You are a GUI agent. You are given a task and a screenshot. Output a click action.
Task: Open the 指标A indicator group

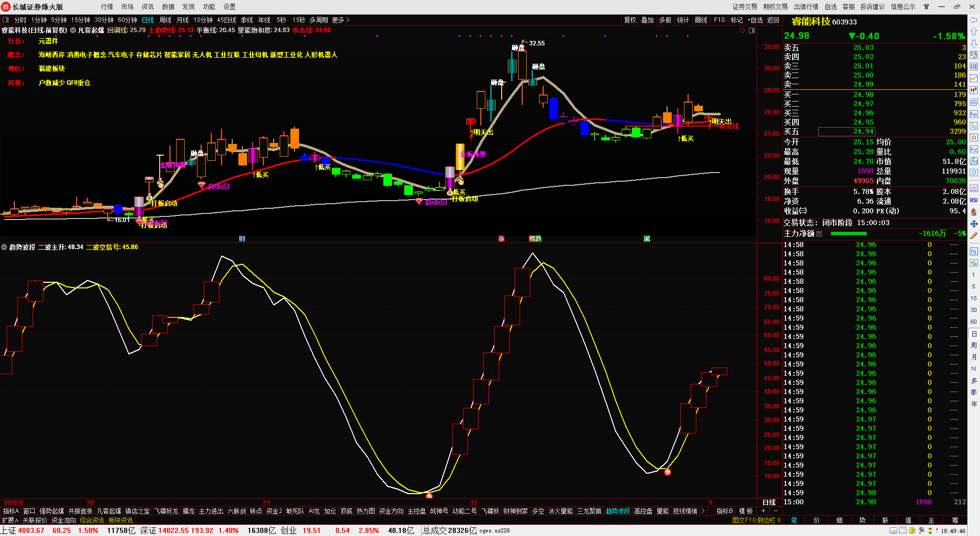11,511
